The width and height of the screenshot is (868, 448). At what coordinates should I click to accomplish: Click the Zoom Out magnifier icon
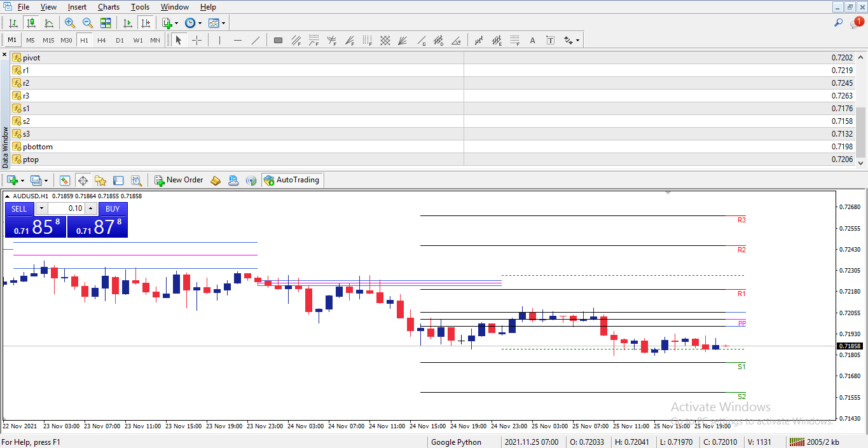[87, 23]
